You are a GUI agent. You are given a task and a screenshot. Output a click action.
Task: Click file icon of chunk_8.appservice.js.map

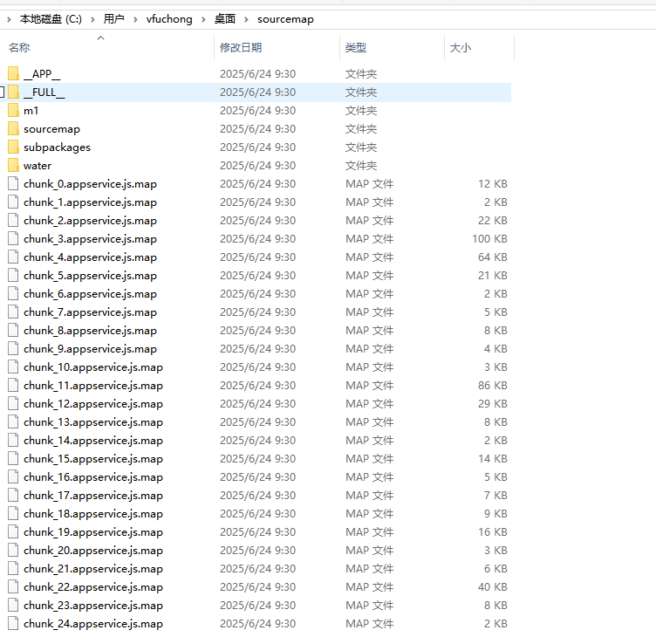tap(13, 331)
